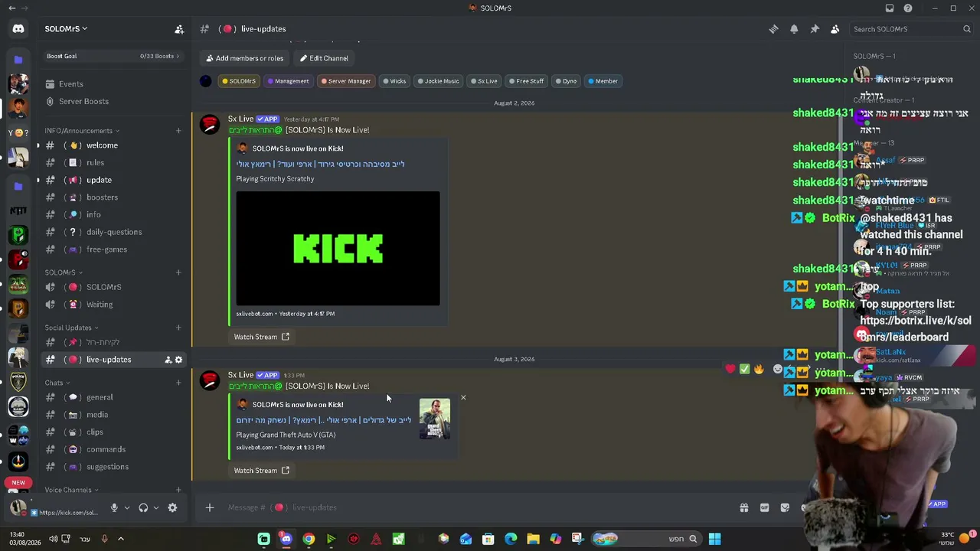Viewport: 980px width, 551px height.
Task: Click invite icon on live-updates channel
Action: [168, 360]
